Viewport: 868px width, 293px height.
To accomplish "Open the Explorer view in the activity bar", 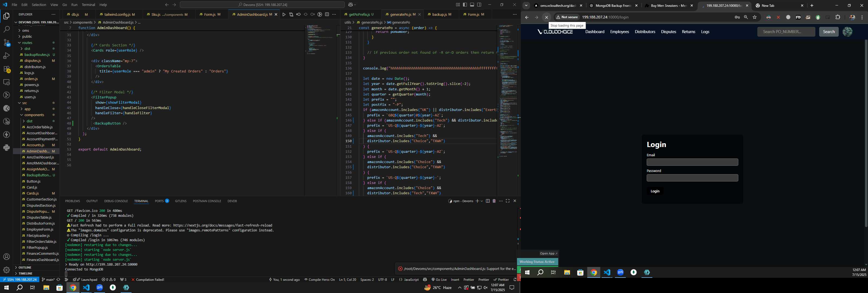I will tap(7, 16).
